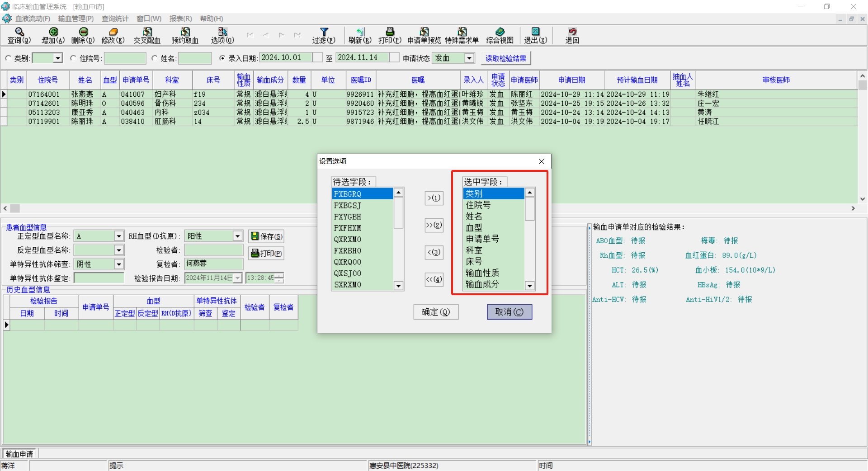The image size is (868, 471).
Task: Click the 删除(D) delete toolbar icon
Action: point(83,35)
